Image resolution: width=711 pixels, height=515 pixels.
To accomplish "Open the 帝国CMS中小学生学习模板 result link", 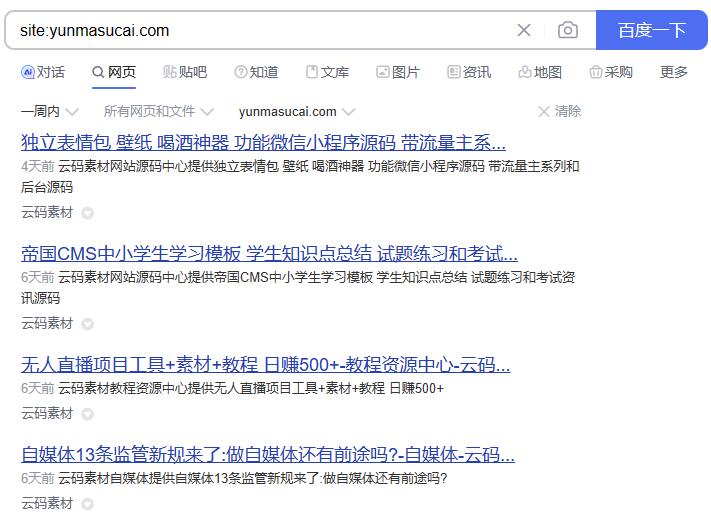I will (x=269, y=253).
